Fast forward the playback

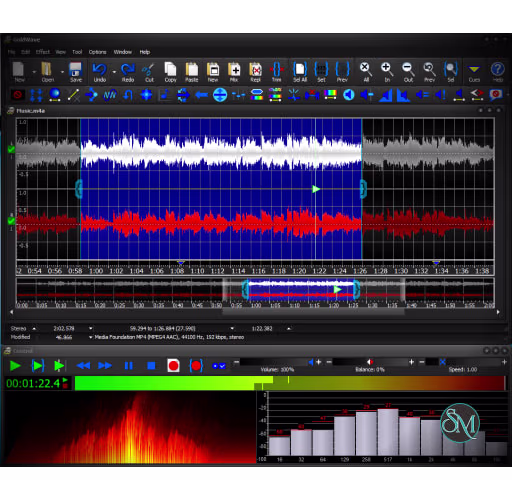105,366
